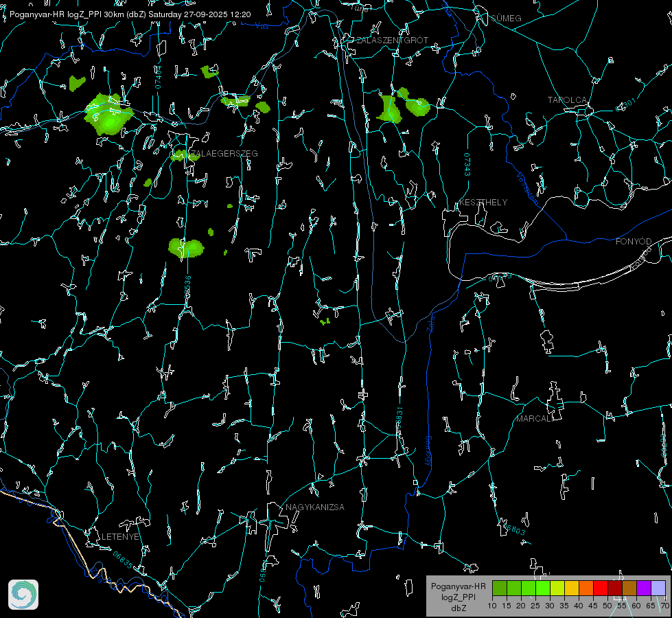Image resolution: width=672 pixels, height=618 pixels.
Task: Click the 50–55 dBZ dark red legend swatch
Action: coord(615,588)
